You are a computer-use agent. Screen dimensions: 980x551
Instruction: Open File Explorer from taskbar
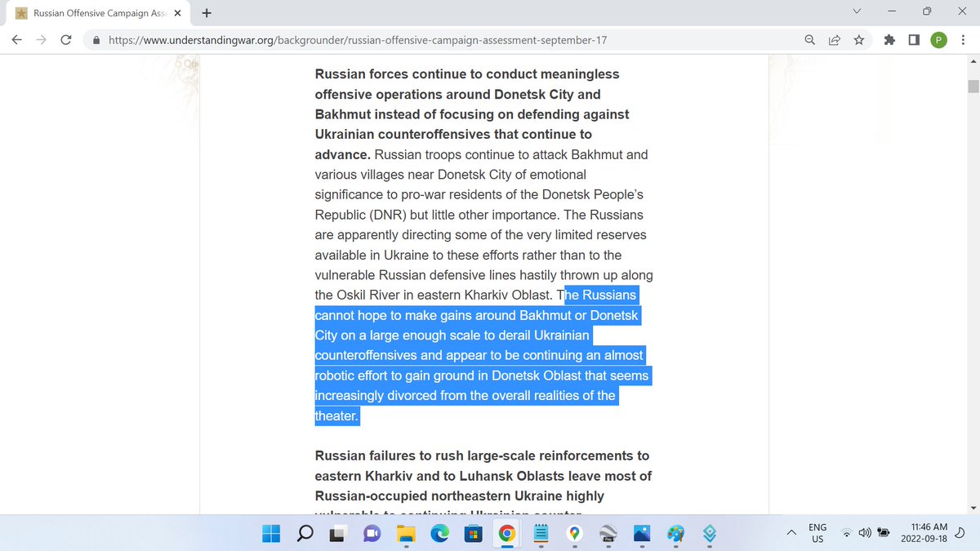(x=406, y=534)
